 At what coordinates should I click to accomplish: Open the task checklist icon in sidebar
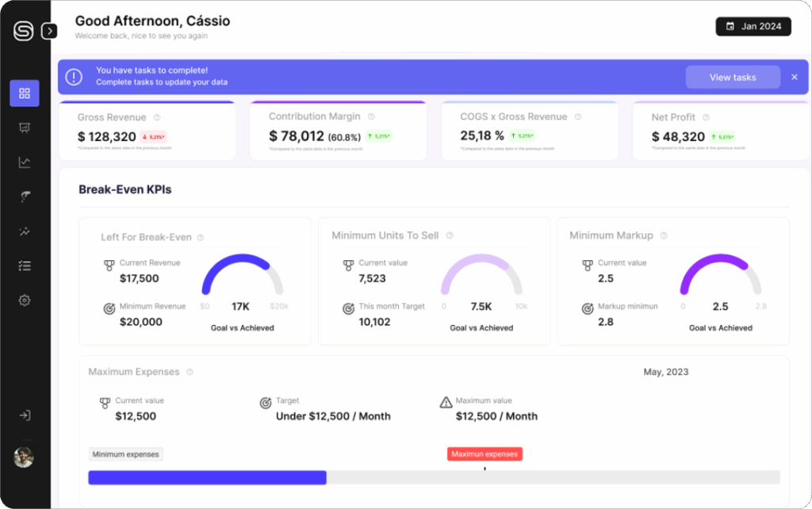click(25, 266)
